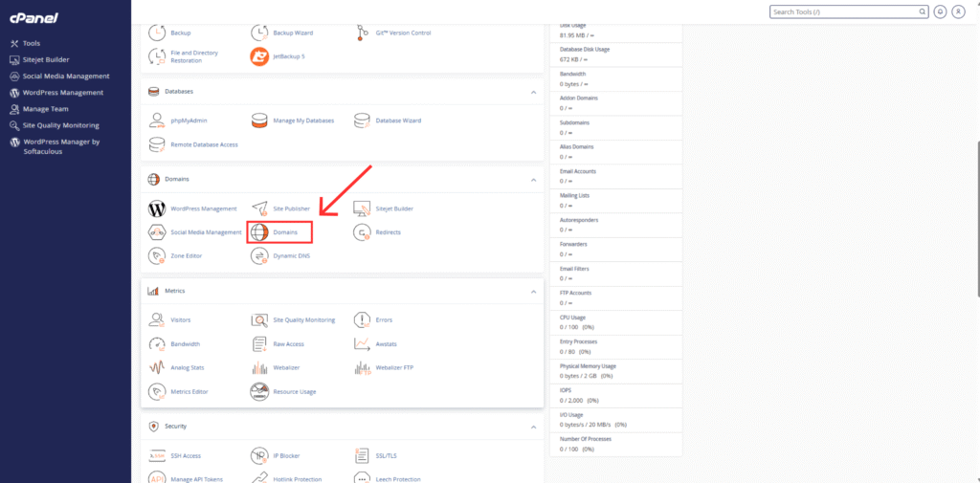Click the Addon Domains statistic text
980x483 pixels.
coord(579,99)
